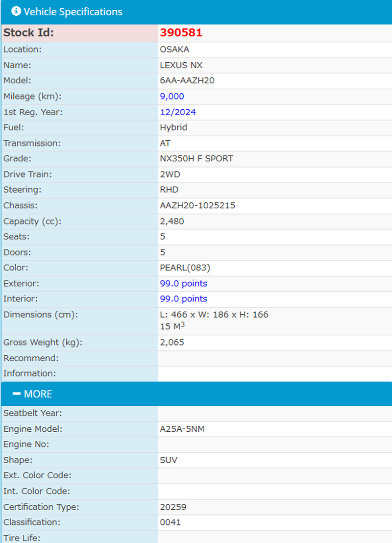Viewport: 392px width, 543px height.
Task: Click the Seats row value 5
Action: pyautogui.click(x=163, y=237)
